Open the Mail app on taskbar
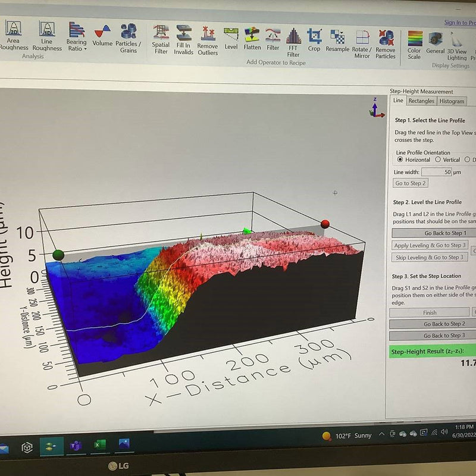Screen dimensions: 476x476 tap(4, 449)
